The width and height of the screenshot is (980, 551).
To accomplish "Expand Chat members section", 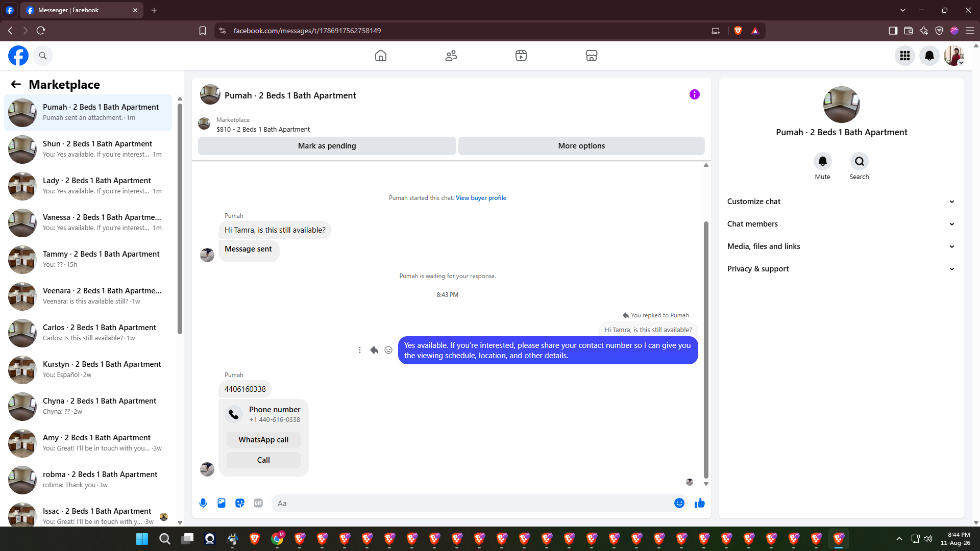I will [841, 224].
